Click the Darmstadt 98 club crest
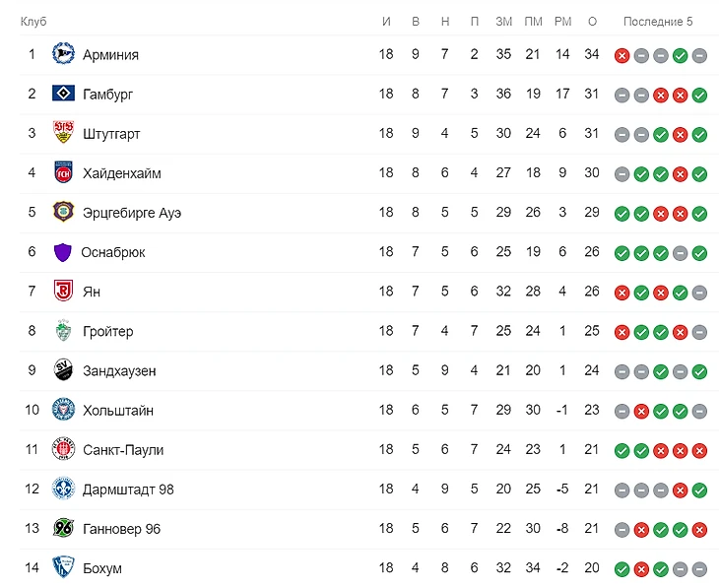The image size is (719, 588). pyautogui.click(x=63, y=490)
